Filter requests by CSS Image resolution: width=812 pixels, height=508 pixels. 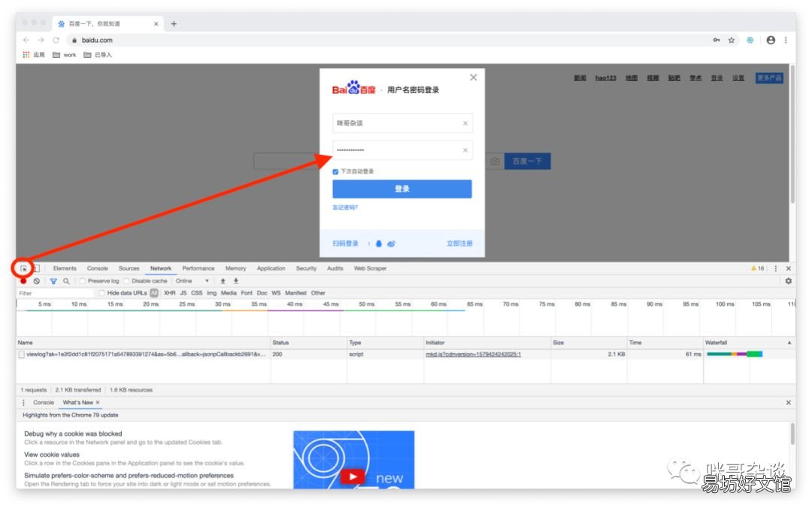click(197, 293)
